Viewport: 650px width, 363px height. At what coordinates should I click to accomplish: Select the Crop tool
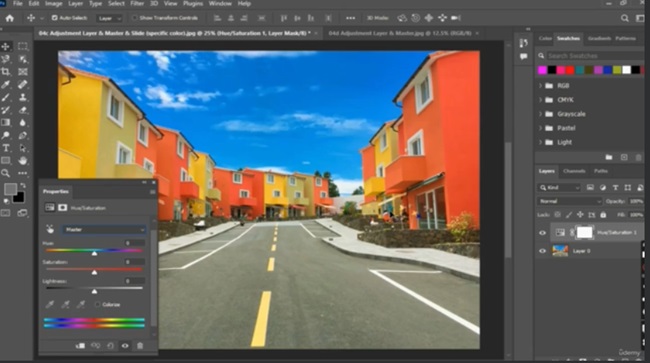pos(6,72)
